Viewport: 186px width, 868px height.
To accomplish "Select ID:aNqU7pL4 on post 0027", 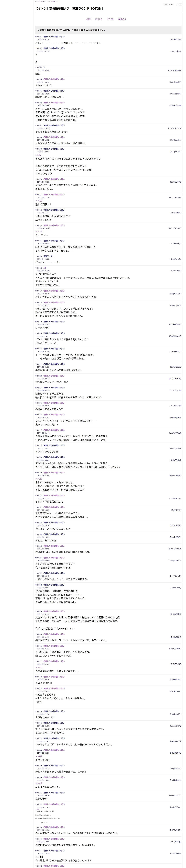I will 175,433.
